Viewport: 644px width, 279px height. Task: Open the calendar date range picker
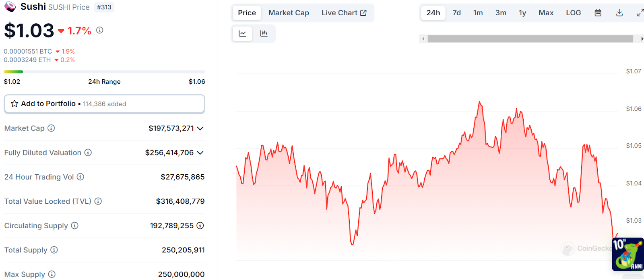(x=598, y=13)
